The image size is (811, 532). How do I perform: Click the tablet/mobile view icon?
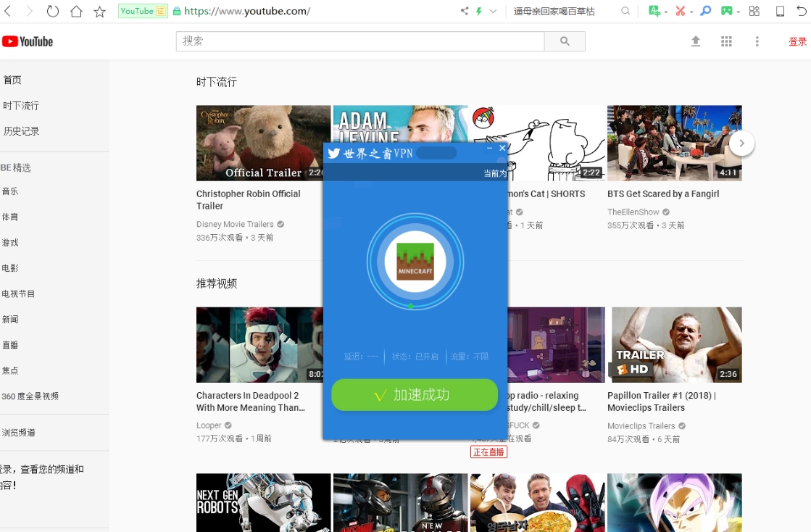coord(780,11)
